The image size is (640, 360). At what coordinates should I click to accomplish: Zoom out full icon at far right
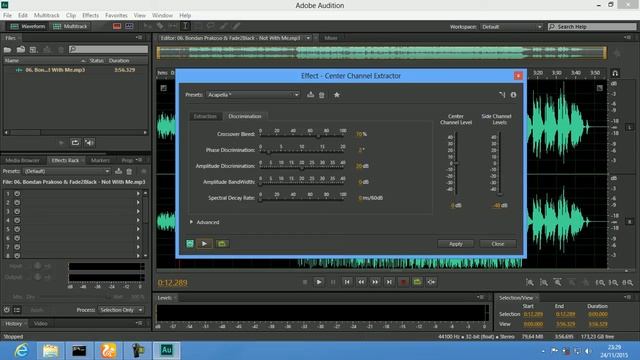point(628,282)
